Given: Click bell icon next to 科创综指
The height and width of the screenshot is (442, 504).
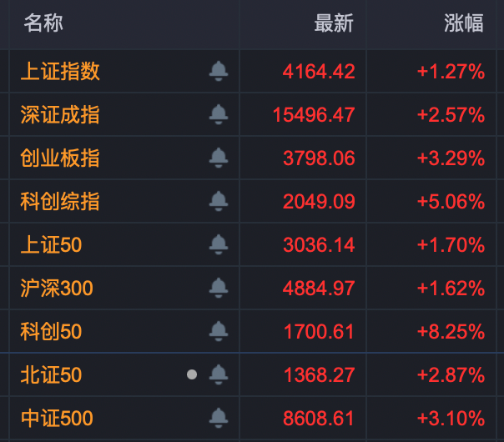Looking at the screenshot, I should (x=219, y=201).
